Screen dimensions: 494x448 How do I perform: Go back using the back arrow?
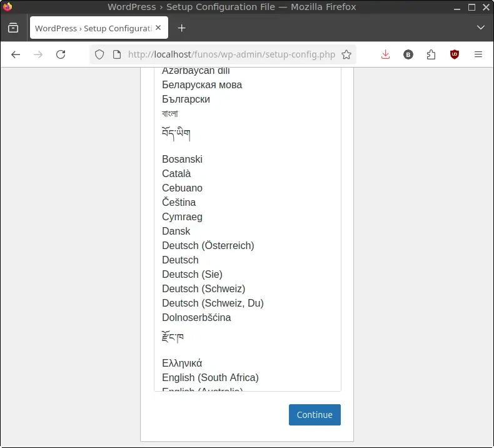[16, 54]
